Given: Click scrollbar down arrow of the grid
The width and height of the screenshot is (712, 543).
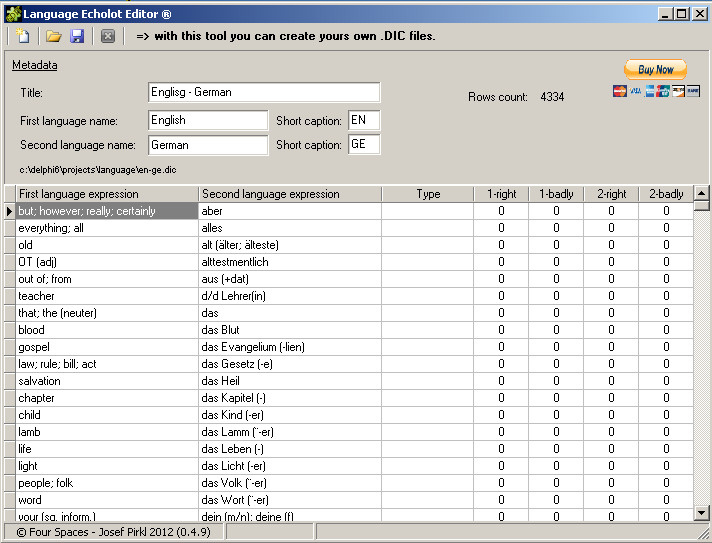Looking at the screenshot, I should (702, 513).
